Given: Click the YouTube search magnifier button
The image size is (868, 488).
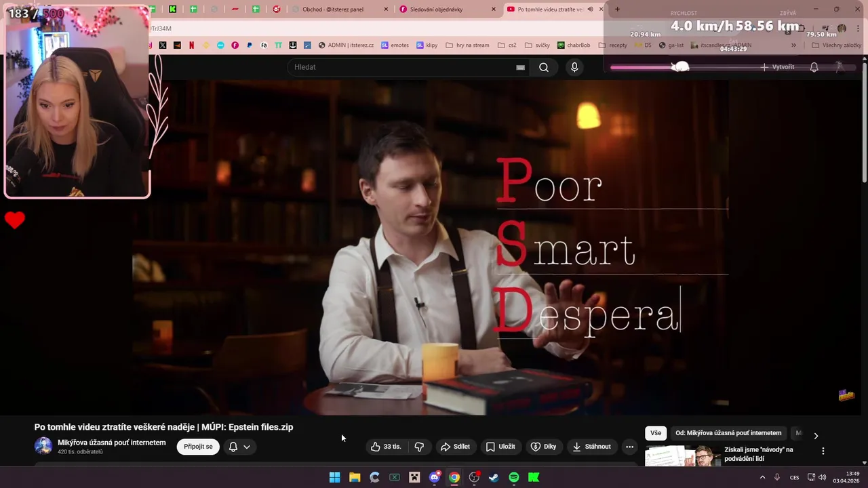Looking at the screenshot, I should click(x=544, y=67).
